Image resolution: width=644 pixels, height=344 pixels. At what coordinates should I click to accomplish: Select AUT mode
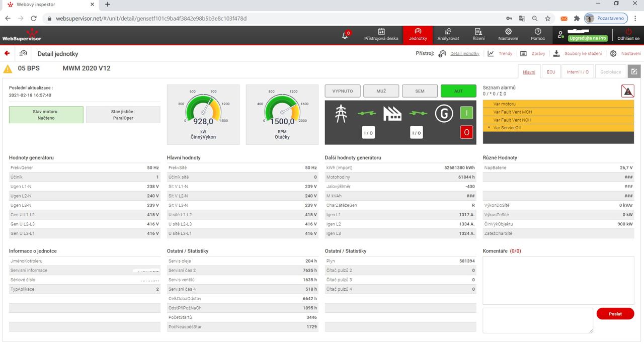(458, 91)
